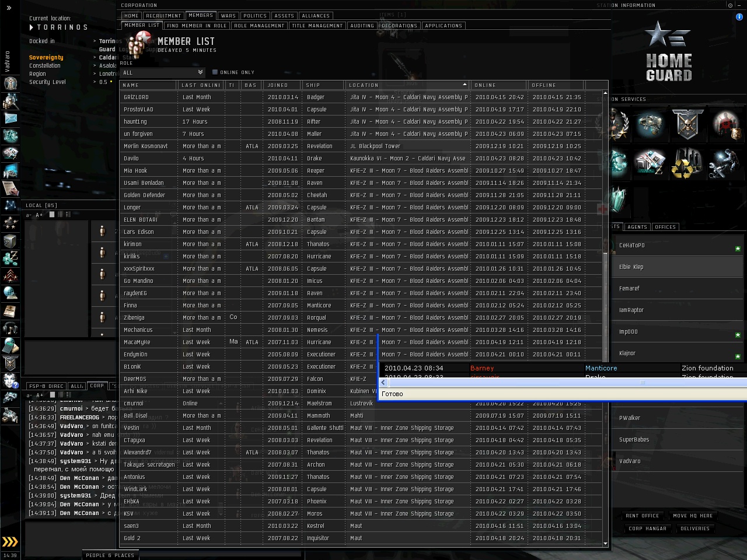The image size is (747, 560).
Task: Select rightmost list-mode icon in Local chat
Action: pyautogui.click(x=68, y=215)
